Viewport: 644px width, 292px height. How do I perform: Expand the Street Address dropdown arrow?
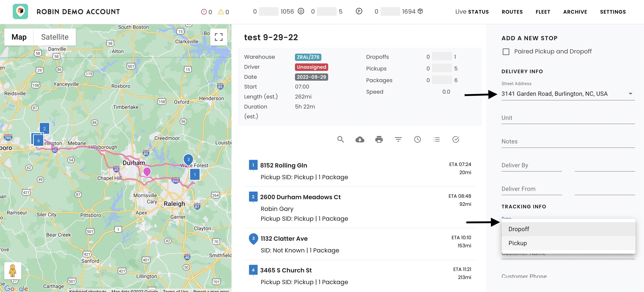(x=630, y=94)
